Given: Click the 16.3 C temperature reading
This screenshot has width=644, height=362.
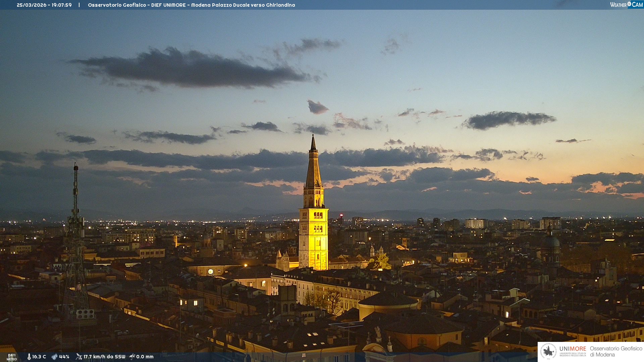Looking at the screenshot, I should pos(39,357).
